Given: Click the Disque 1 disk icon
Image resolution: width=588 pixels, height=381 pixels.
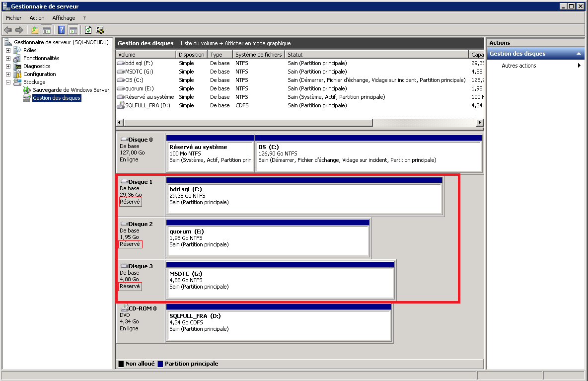Looking at the screenshot, I should click(124, 182).
